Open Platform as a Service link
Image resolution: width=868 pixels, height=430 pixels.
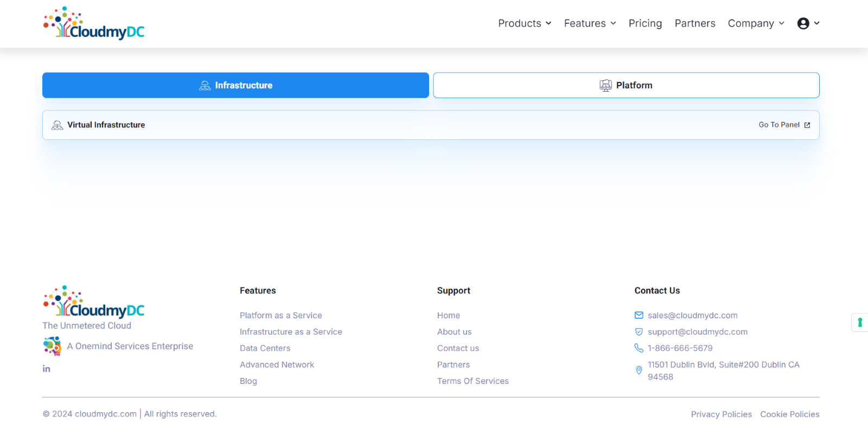tap(281, 316)
